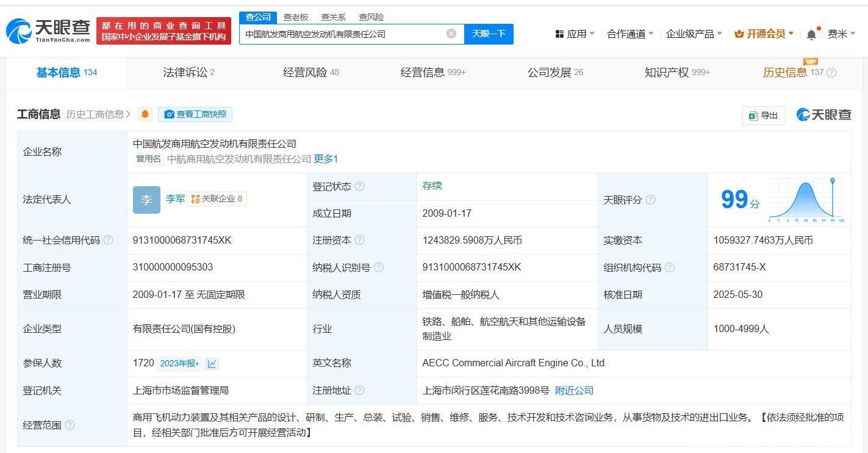Image resolution: width=868 pixels, height=453 pixels.
Task: Open the 合作通道 dropdown menu
Action: [630, 34]
